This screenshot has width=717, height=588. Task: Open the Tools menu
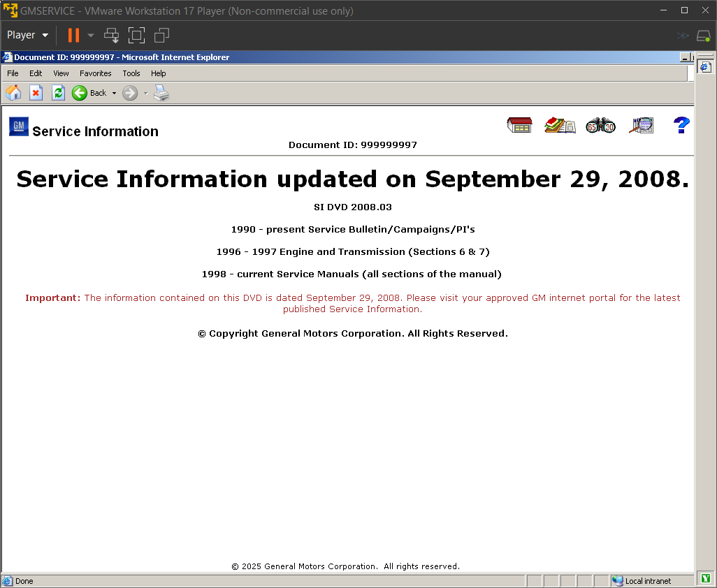click(131, 73)
